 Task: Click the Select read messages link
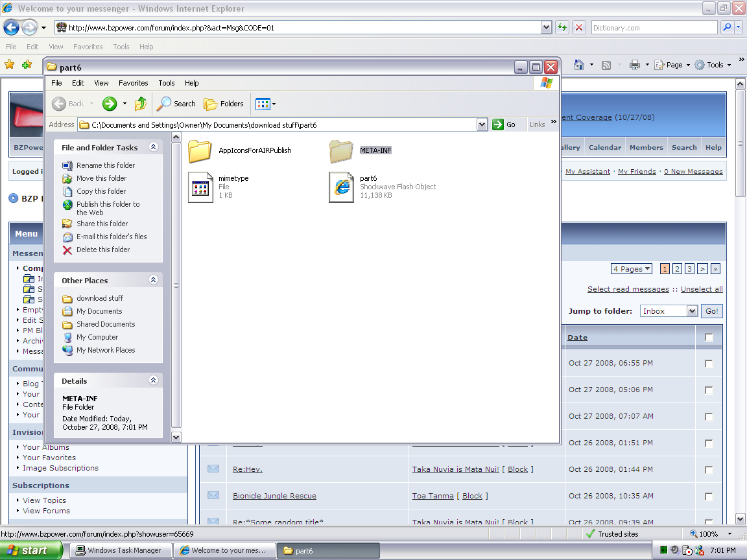tap(628, 289)
